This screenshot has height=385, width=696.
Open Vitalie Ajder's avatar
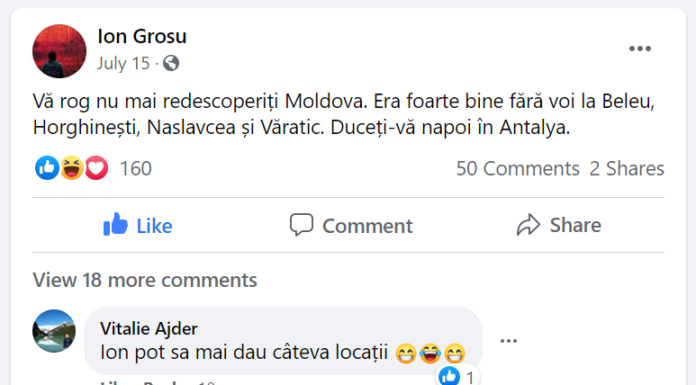tap(54, 331)
